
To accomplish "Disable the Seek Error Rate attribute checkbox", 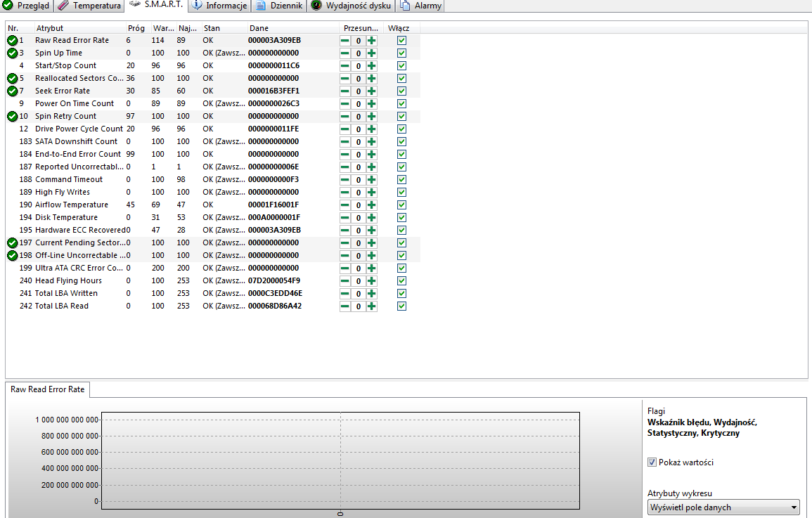I will (x=401, y=91).
